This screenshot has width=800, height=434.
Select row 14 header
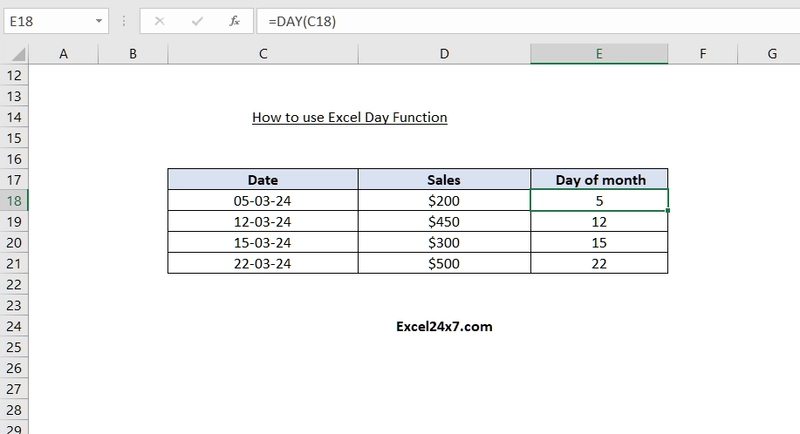(14, 117)
